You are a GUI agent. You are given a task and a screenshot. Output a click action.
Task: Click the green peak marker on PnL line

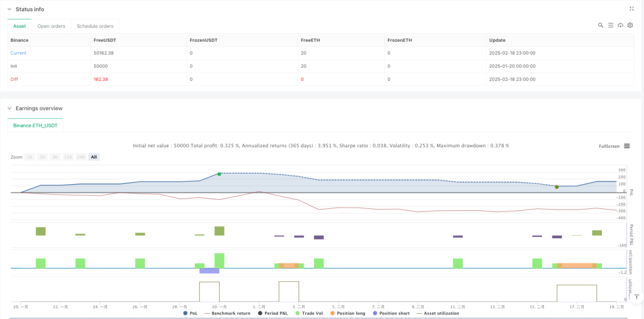219,174
